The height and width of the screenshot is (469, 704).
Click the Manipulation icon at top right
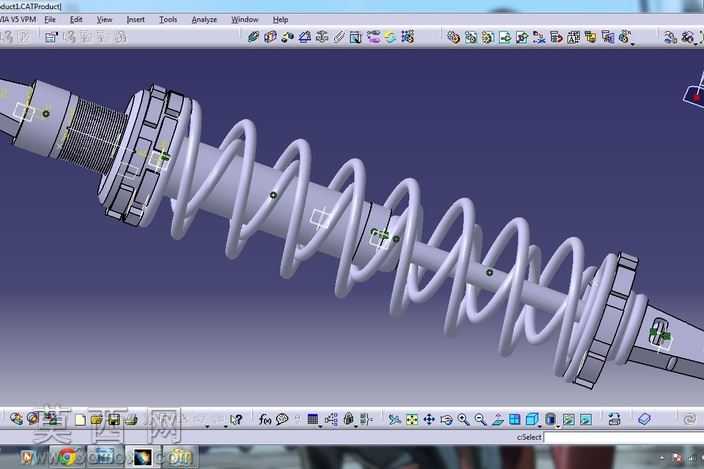coord(670,38)
